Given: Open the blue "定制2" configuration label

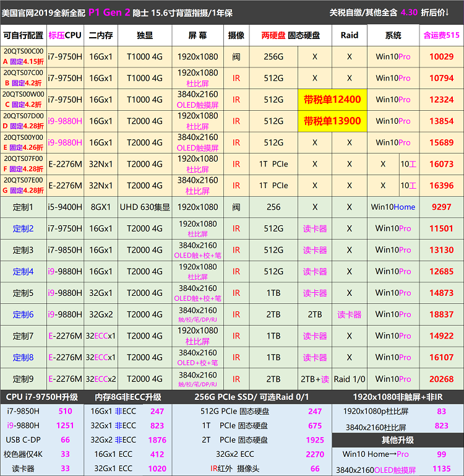Looking at the screenshot, I should point(23,228).
